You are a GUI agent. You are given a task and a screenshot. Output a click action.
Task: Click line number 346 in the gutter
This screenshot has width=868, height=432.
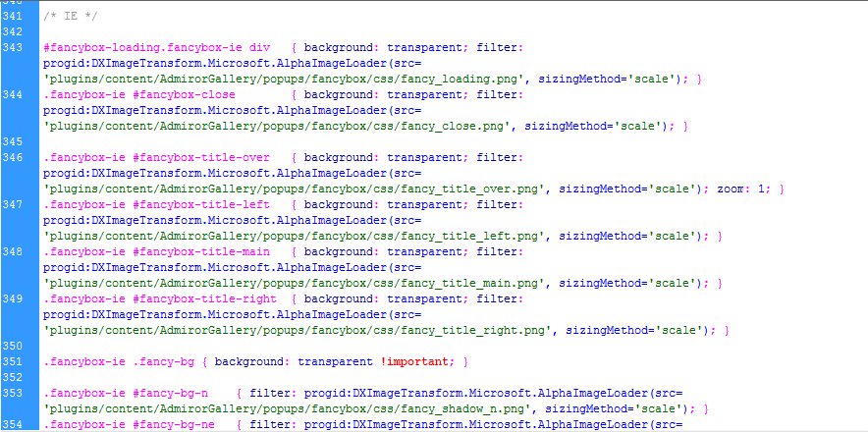[x=12, y=158]
